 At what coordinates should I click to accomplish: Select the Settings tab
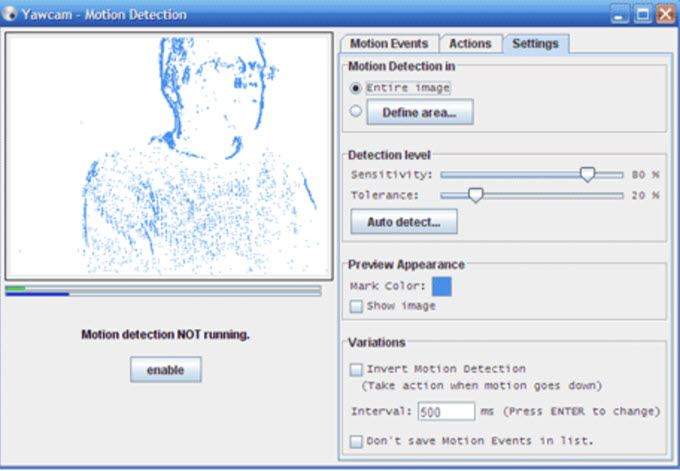coord(535,44)
